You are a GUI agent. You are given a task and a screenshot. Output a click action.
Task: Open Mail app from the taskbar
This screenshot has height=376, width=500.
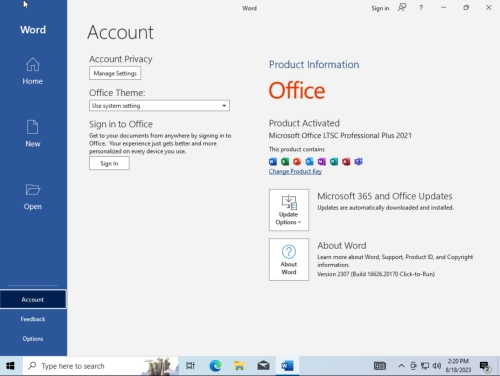click(x=263, y=366)
